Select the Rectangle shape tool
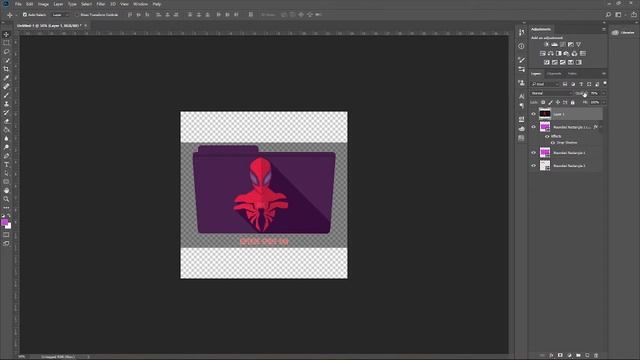Viewport: 640px width, 360px height. (x=6, y=182)
